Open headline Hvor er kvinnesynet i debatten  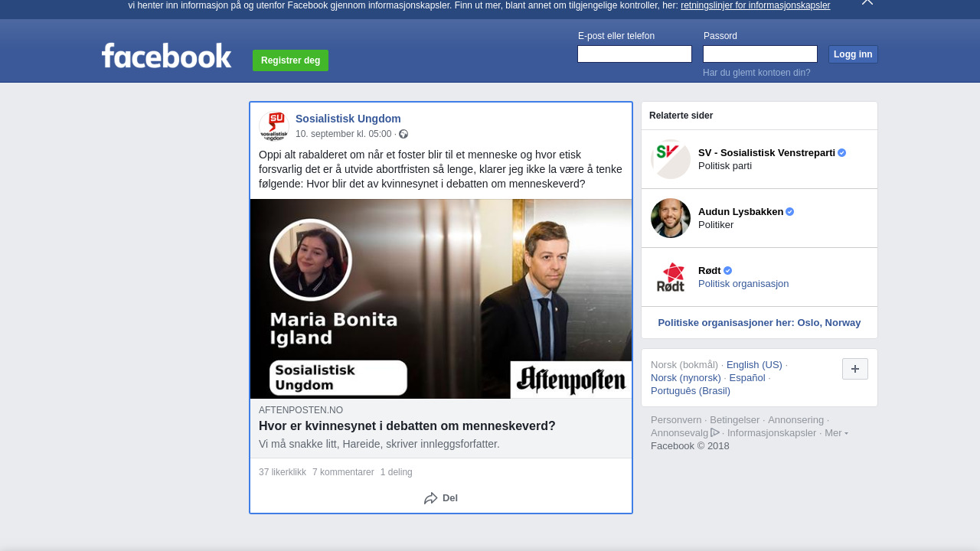tap(407, 426)
